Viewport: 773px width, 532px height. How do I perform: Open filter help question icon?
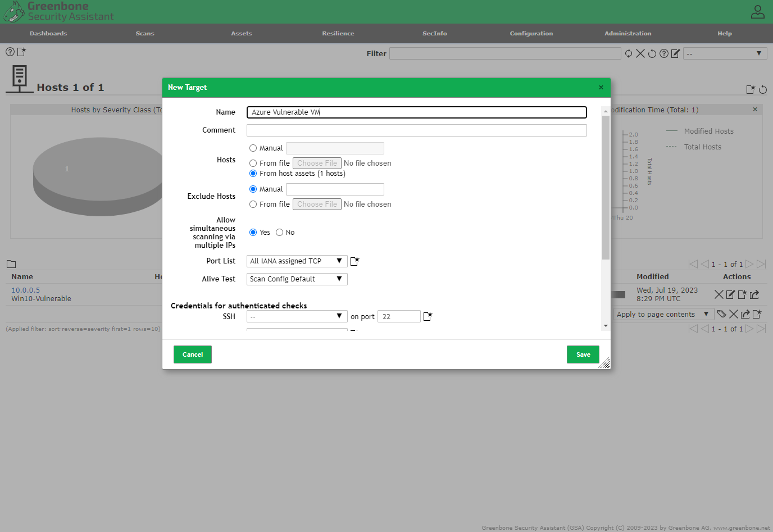[x=664, y=53]
